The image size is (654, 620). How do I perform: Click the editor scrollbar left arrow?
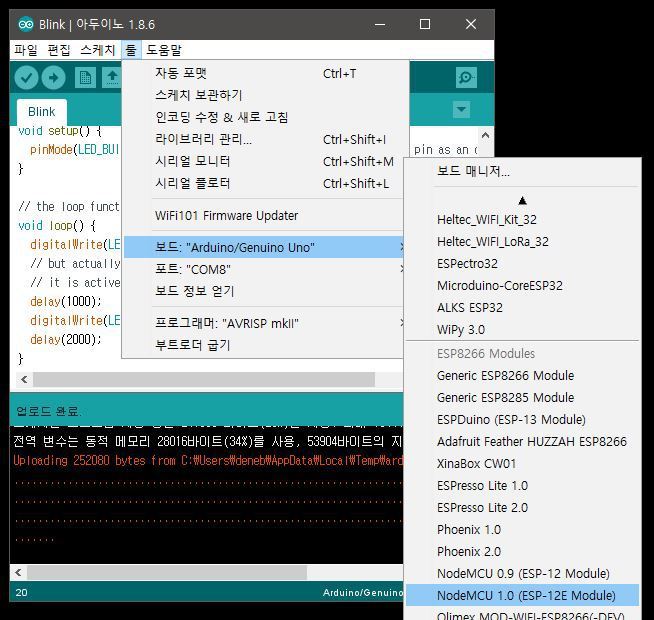24,380
